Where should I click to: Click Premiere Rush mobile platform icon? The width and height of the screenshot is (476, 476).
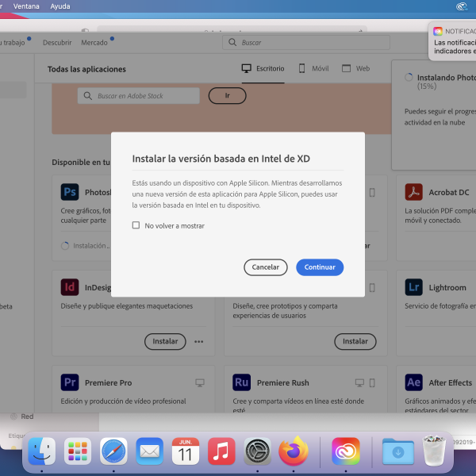pyautogui.click(x=372, y=383)
